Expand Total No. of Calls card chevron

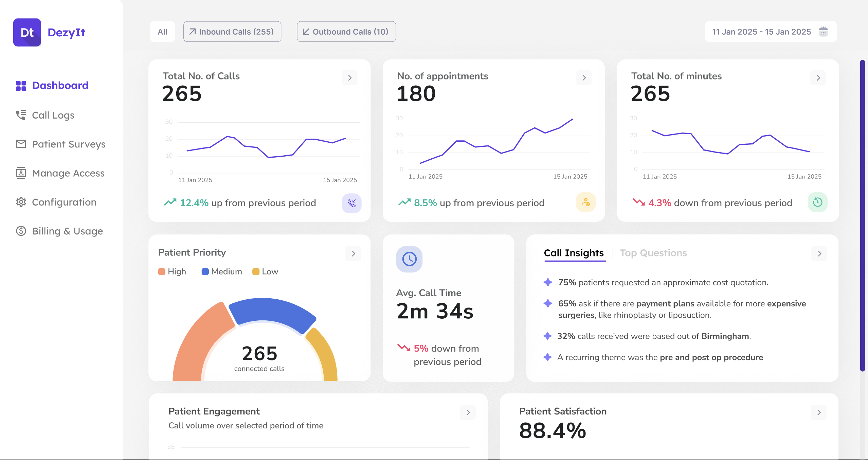point(349,78)
